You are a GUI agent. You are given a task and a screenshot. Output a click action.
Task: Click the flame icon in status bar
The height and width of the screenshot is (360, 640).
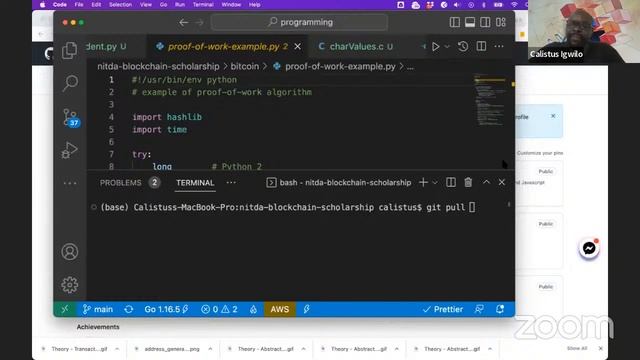coord(253,309)
